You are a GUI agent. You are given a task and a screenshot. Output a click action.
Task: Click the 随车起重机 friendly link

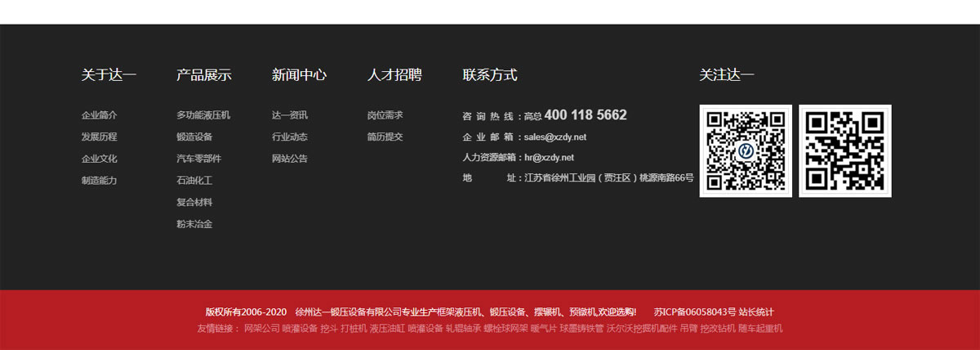[760, 329]
